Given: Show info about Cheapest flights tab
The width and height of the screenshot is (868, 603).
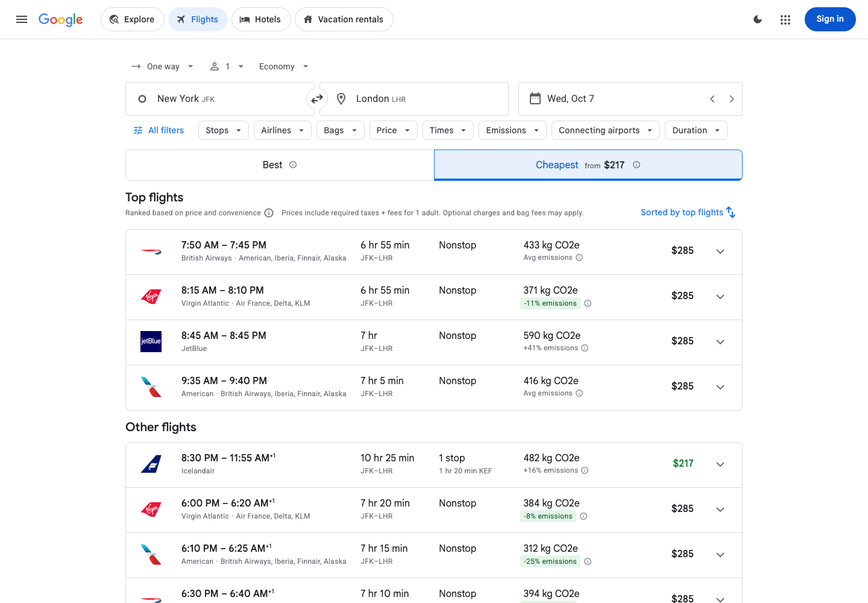Looking at the screenshot, I should (637, 165).
